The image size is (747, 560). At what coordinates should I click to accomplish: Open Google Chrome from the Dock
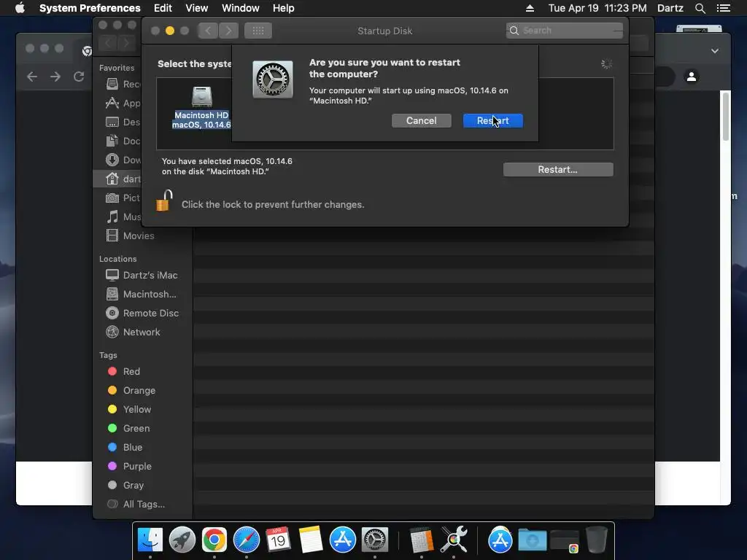pos(214,540)
